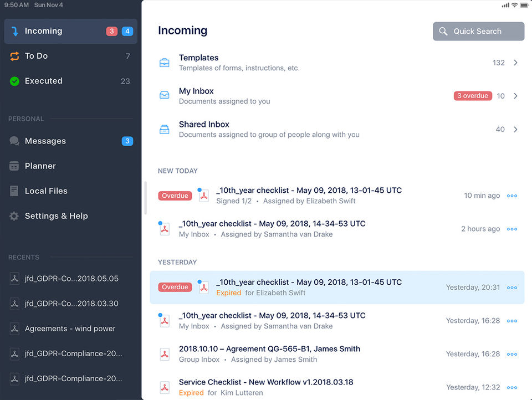Click PDF icon beside jfd_GDPR-Co...2018.03.30
The height and width of the screenshot is (400, 532).
[x=14, y=304]
